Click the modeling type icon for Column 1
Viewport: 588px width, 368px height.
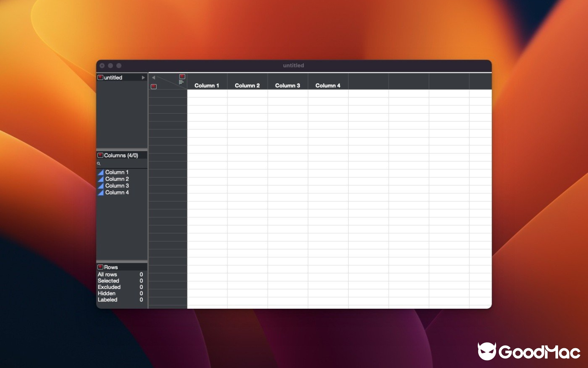(x=100, y=172)
